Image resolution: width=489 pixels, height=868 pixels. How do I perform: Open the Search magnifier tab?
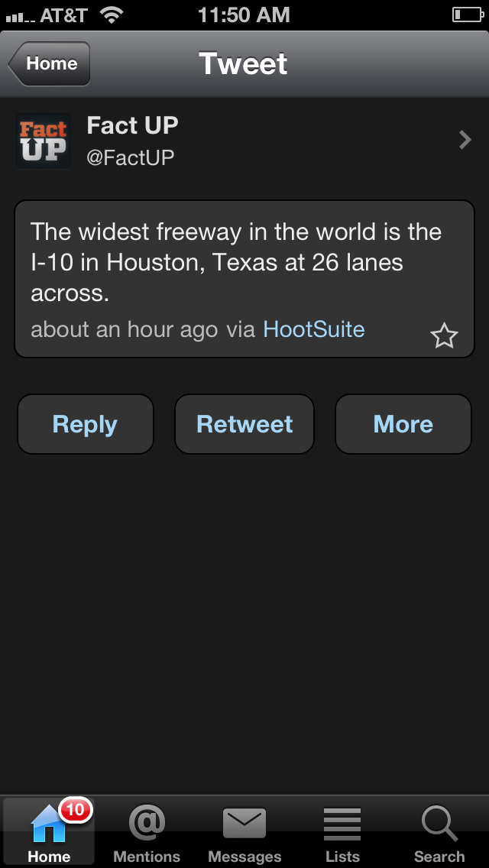439,832
